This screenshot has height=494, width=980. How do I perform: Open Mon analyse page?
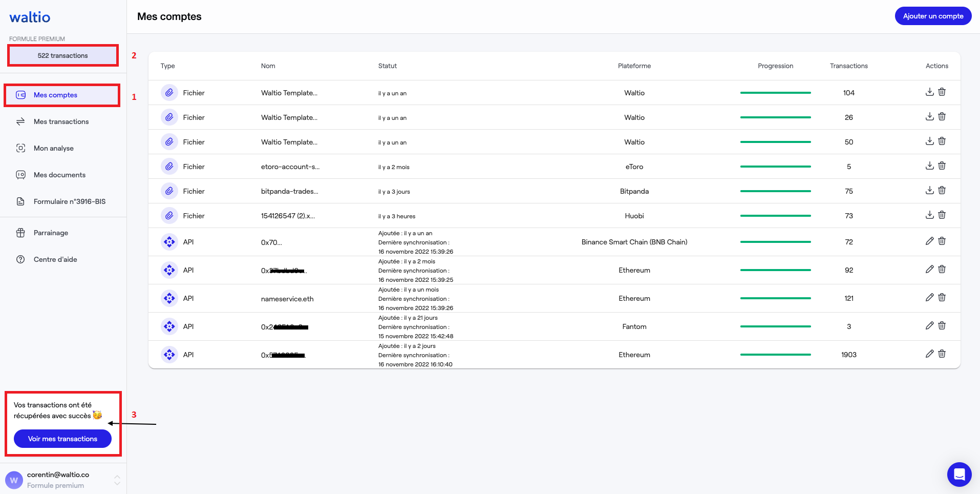point(54,148)
